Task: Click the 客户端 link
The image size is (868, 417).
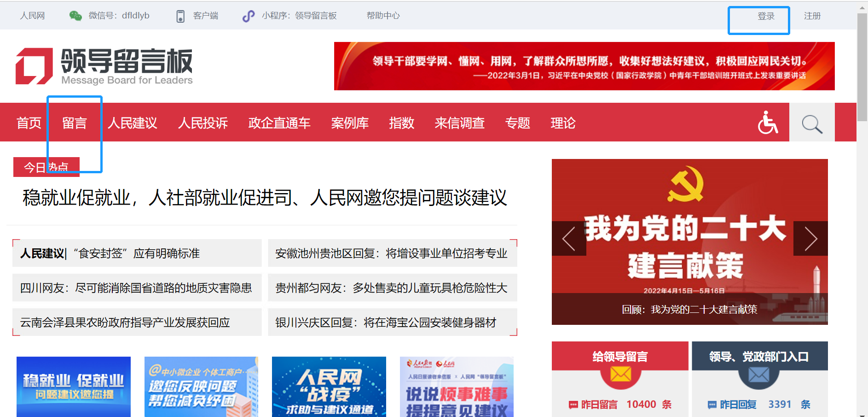Action: click(x=206, y=16)
